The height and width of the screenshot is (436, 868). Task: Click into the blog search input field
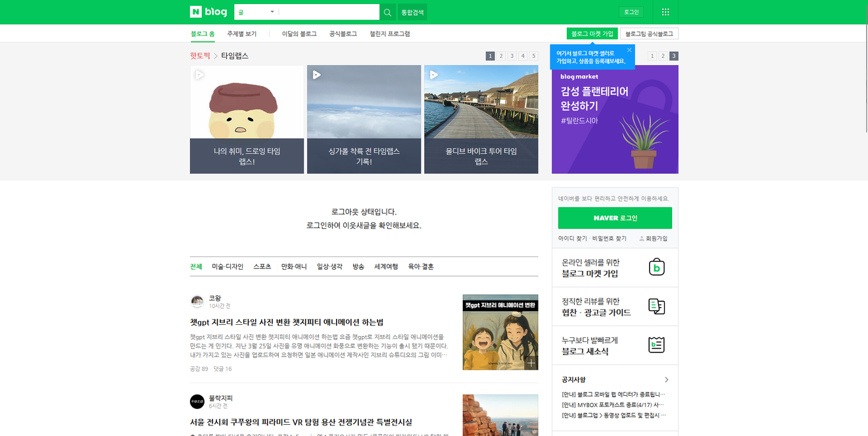329,12
